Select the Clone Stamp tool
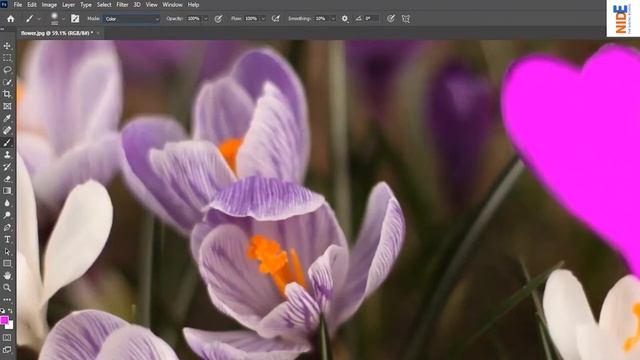The height and width of the screenshot is (360, 640). tap(7, 155)
